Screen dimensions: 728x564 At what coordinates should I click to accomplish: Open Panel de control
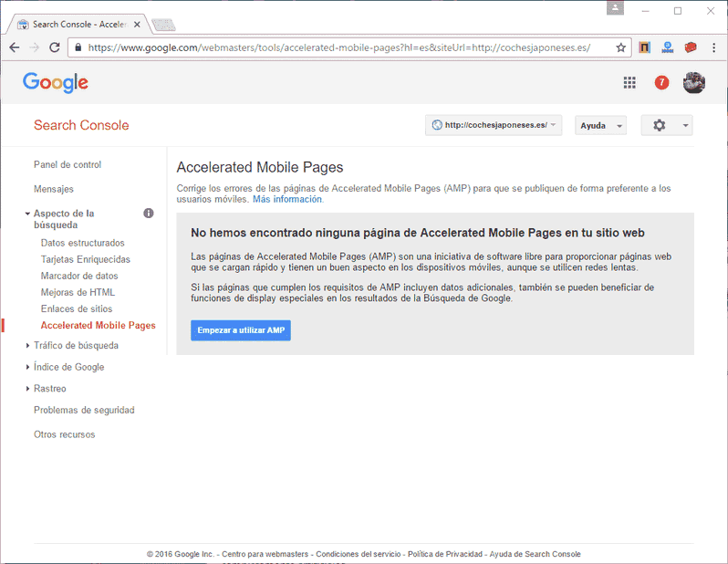(68, 164)
